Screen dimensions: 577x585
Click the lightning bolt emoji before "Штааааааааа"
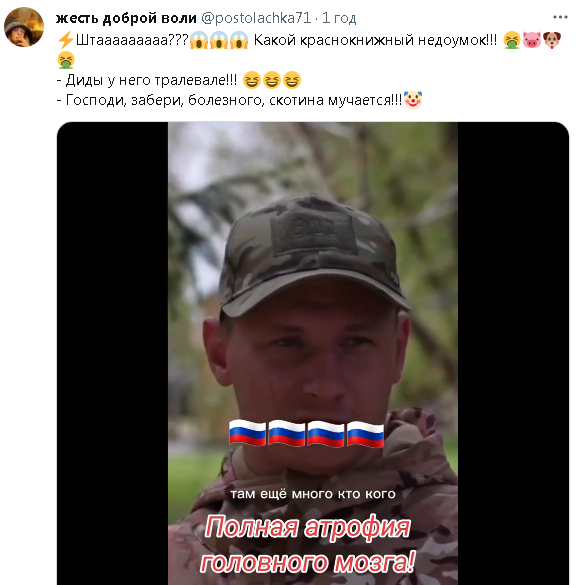tap(66, 40)
